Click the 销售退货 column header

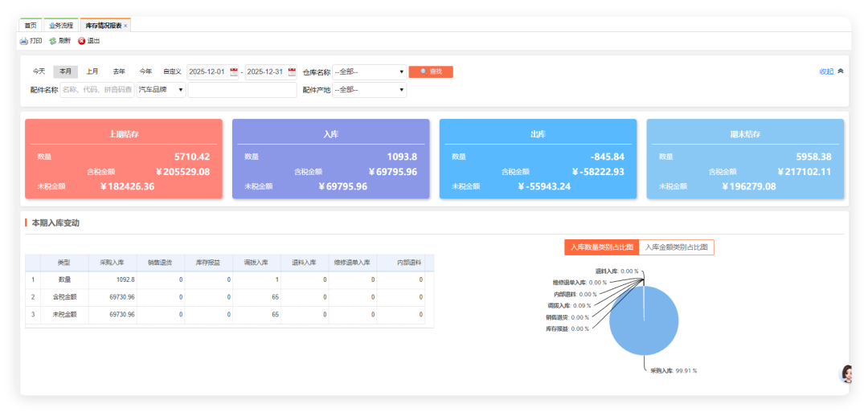coord(161,263)
